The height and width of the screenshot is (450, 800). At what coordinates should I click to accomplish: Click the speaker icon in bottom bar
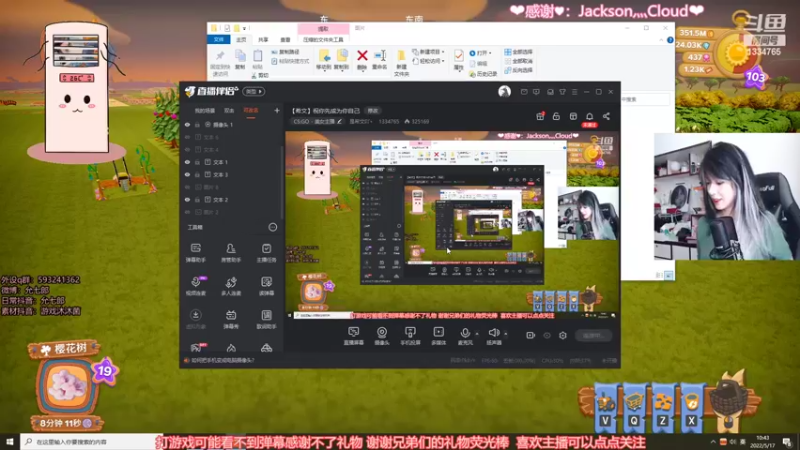493,333
